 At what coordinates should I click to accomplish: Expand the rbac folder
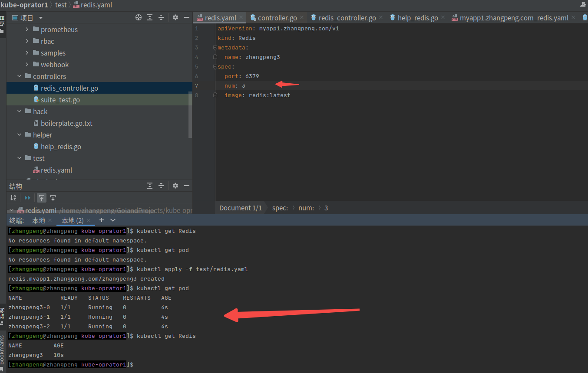(x=27, y=41)
